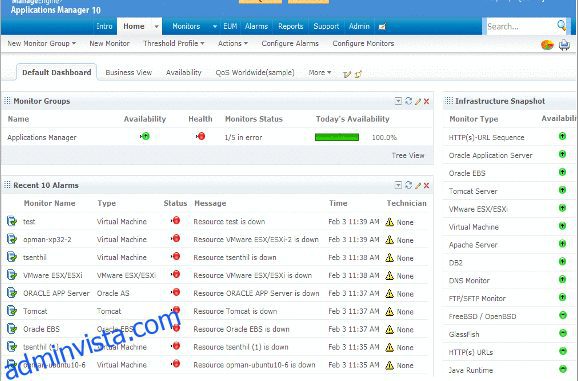Open the DB2 monitor type
The width and height of the screenshot is (578, 381).
click(455, 263)
